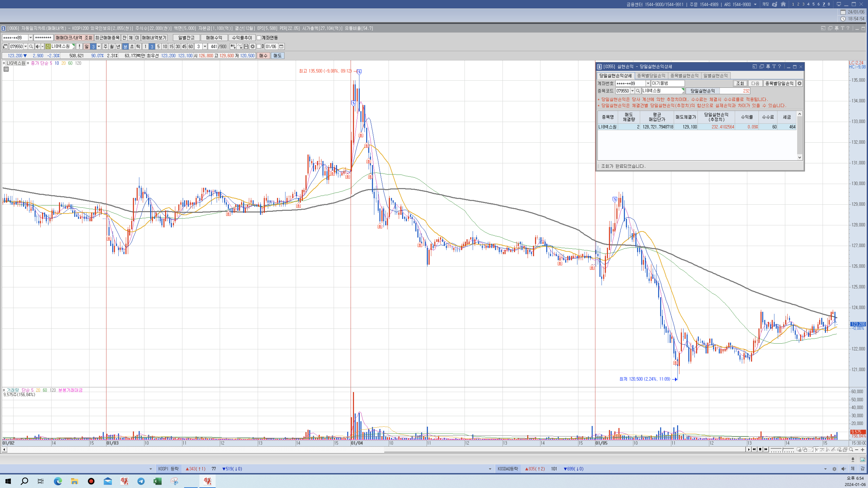
Task: Click the help question mark in profit window title
Action: (x=779, y=67)
